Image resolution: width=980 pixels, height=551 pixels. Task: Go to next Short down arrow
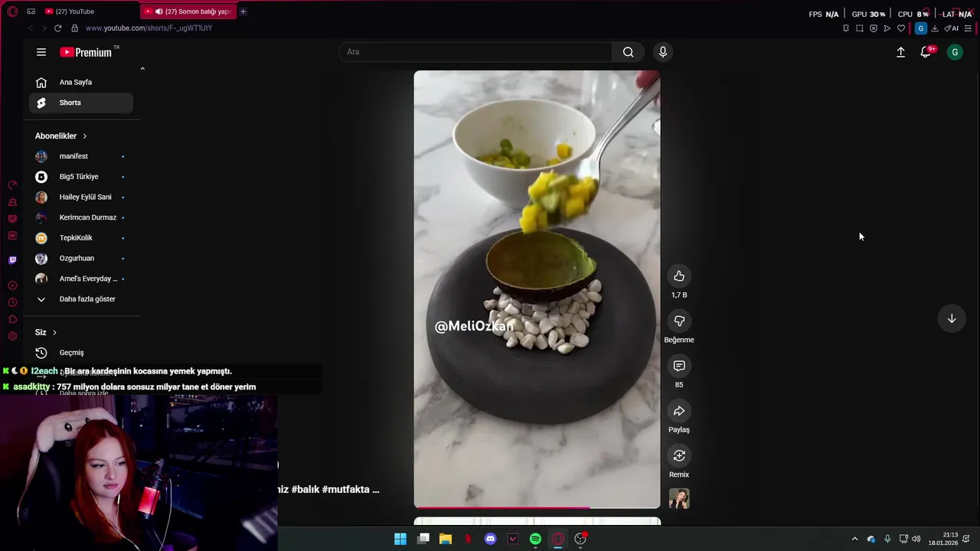[x=952, y=318]
